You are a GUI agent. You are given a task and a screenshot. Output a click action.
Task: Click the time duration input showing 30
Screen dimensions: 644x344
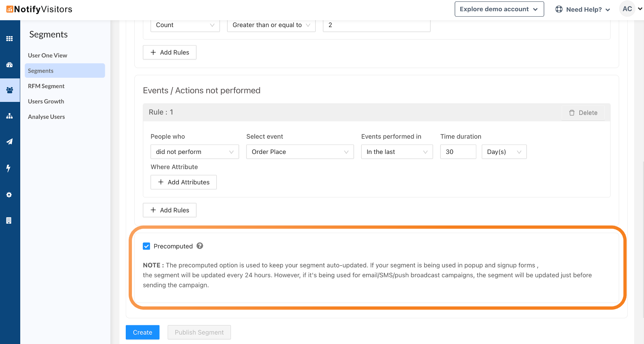458,152
